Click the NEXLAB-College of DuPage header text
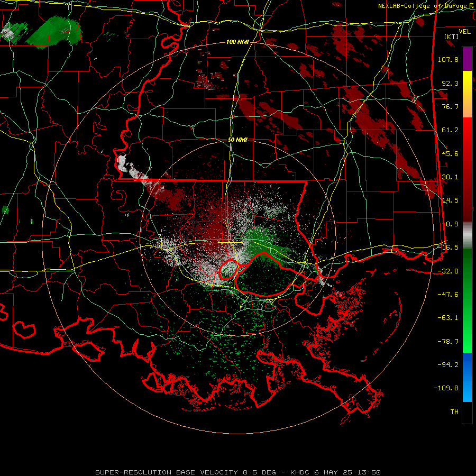Image resolution: width=476 pixels, height=476 pixels. (x=425, y=6)
